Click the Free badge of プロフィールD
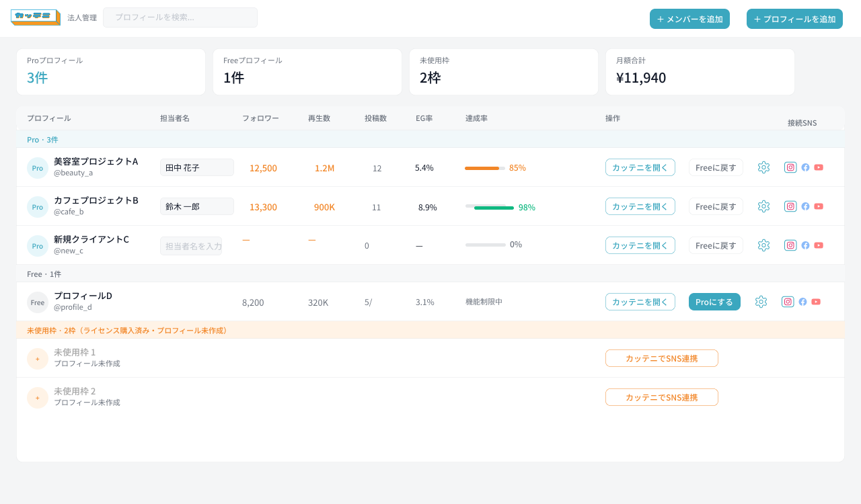This screenshot has height=504, width=861. click(38, 302)
